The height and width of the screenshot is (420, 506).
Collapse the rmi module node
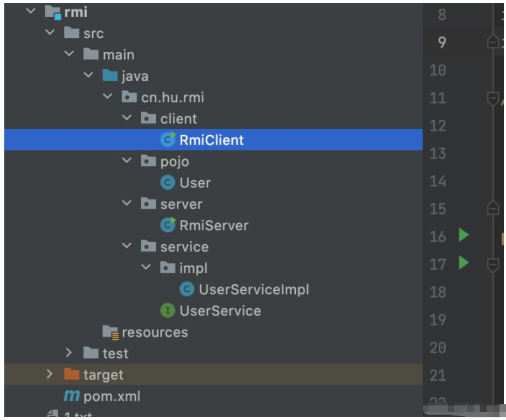coord(31,11)
